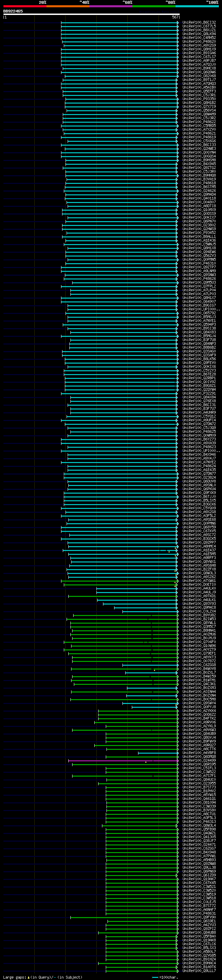Click the red 20% identity legend segment
Image resolution: width=222 pixels, height=980 pixels.
(25, 6)
